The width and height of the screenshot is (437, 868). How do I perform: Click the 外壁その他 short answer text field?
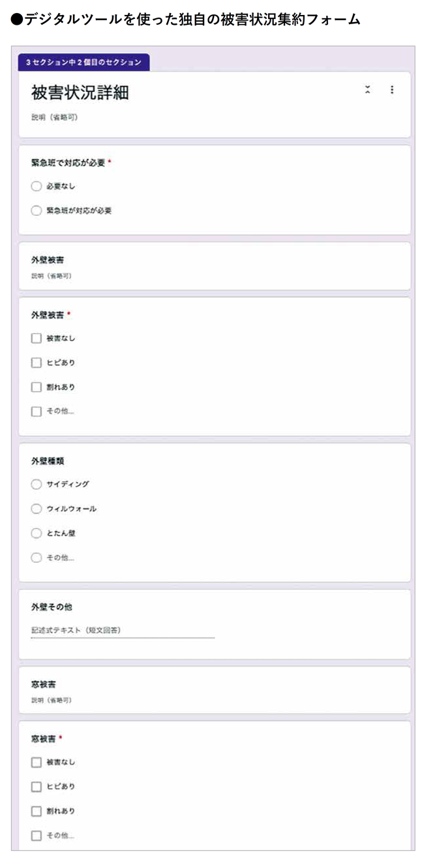pyautogui.click(x=123, y=631)
